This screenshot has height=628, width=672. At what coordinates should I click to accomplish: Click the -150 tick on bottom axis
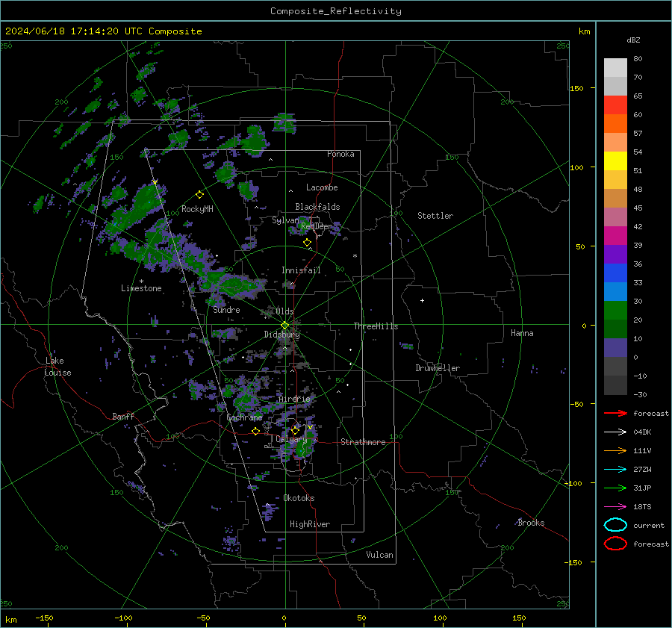click(44, 618)
